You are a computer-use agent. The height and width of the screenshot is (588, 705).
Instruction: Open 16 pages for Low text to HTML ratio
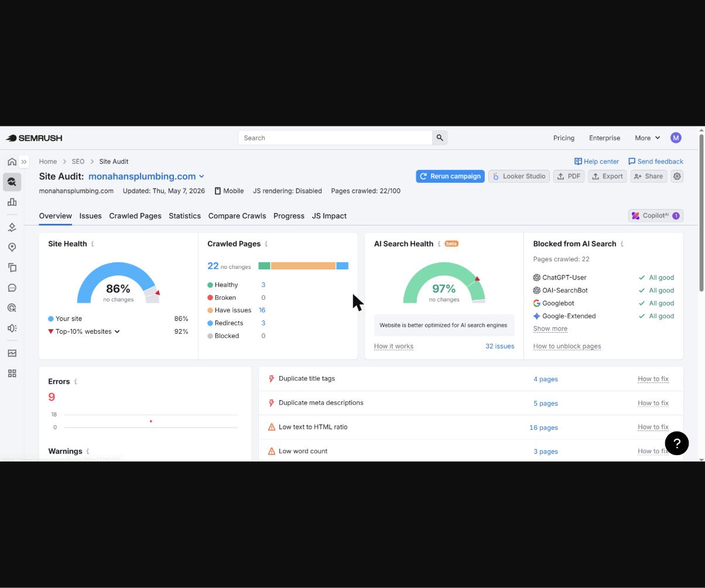click(543, 428)
